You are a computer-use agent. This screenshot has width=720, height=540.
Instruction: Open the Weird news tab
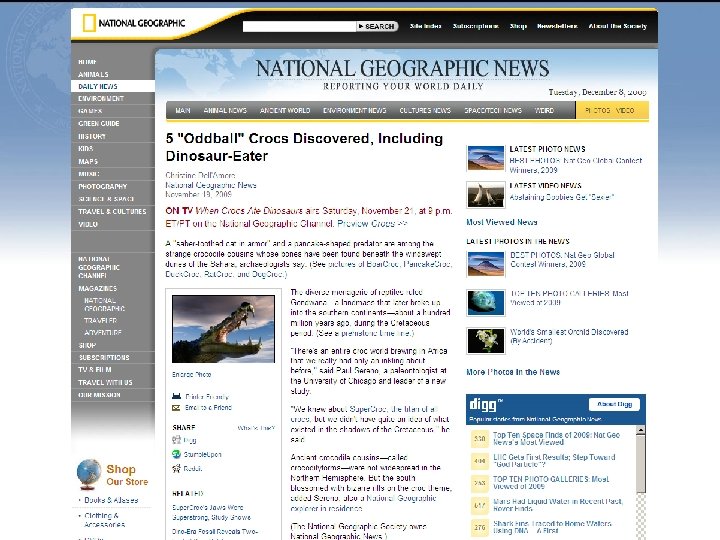pyautogui.click(x=544, y=111)
